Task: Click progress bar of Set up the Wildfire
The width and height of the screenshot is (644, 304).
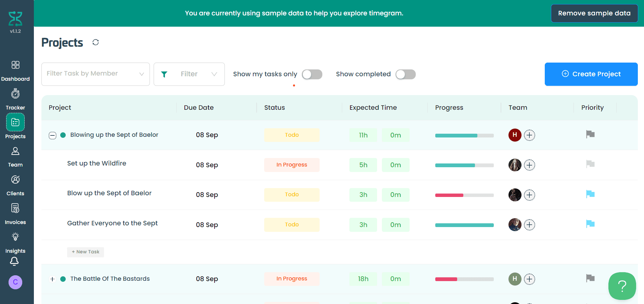Action: point(464,165)
